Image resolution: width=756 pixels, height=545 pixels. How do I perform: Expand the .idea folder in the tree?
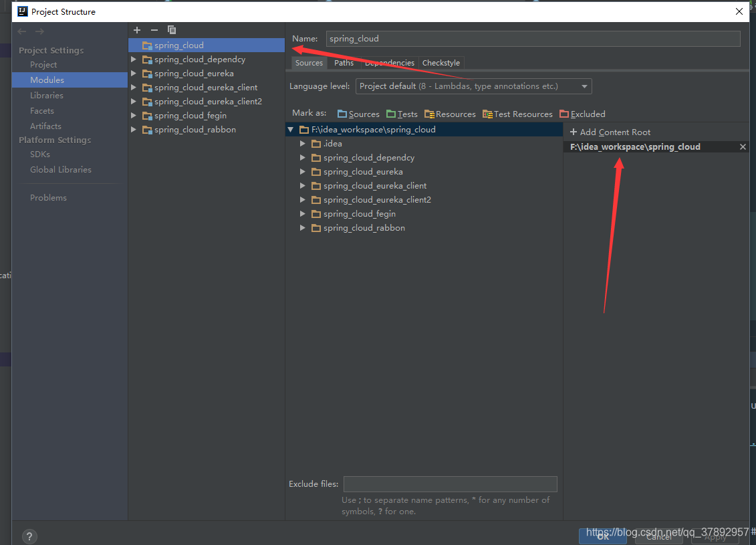302,143
